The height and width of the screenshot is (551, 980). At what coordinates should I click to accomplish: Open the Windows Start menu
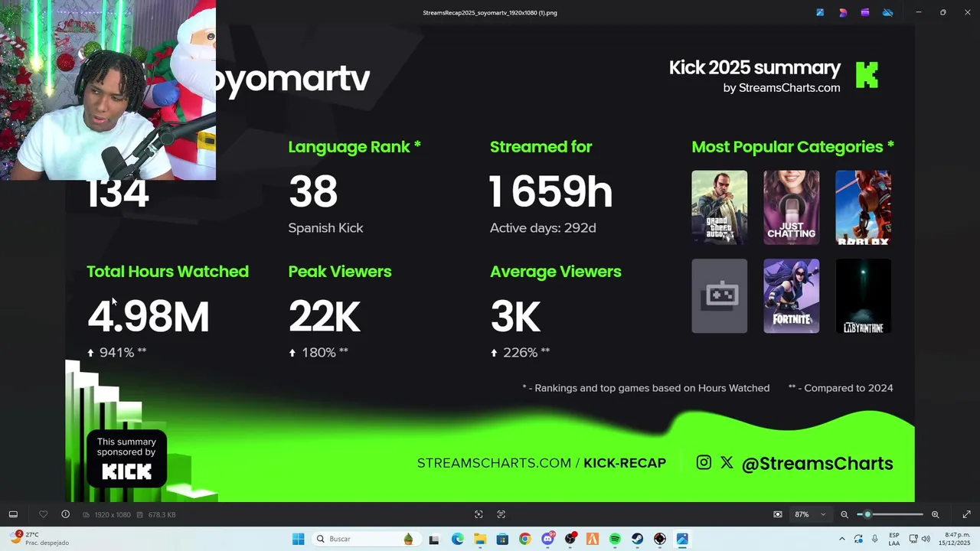coord(299,539)
